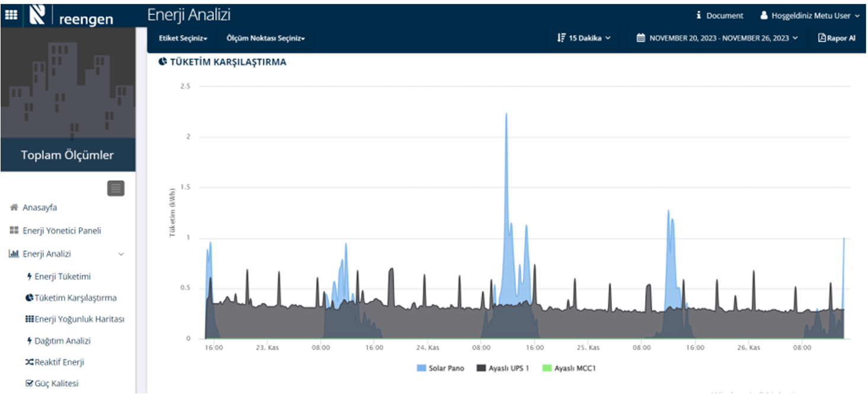Open Reaktif Enerji menu item

tap(59, 362)
